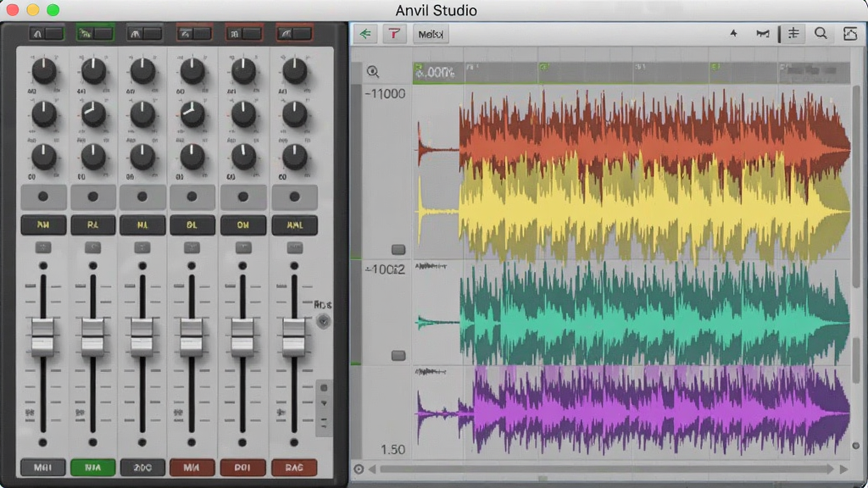
Task: Toggle the third channel's header switch rectangle
Action: coord(153,34)
